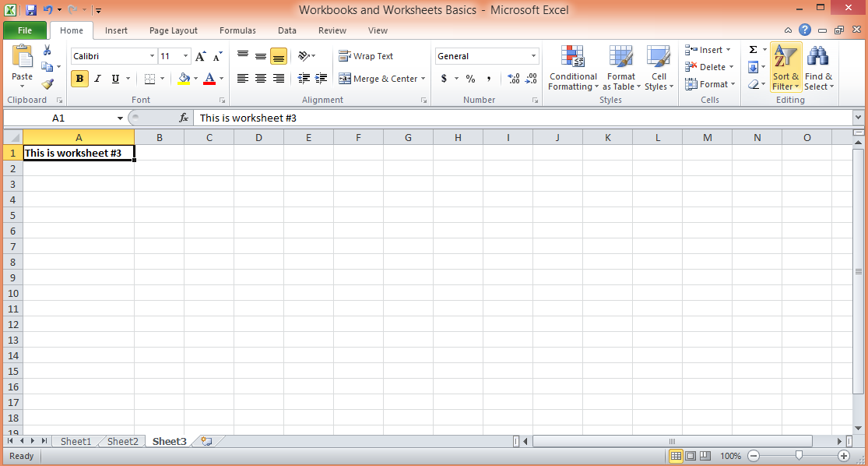Open the Cell Styles gallery

pyautogui.click(x=659, y=68)
